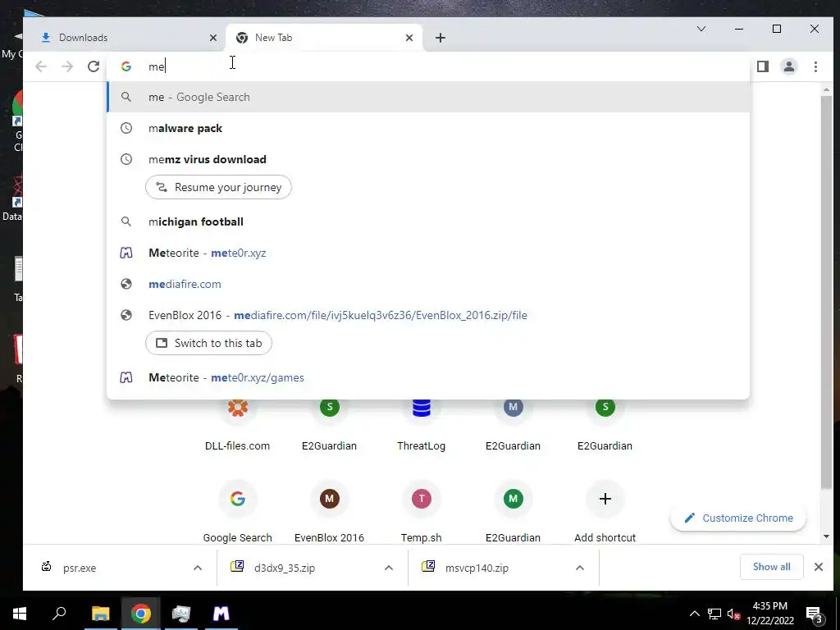This screenshot has height=630, width=840.
Task: Click the Resume your journey chip
Action: point(218,187)
